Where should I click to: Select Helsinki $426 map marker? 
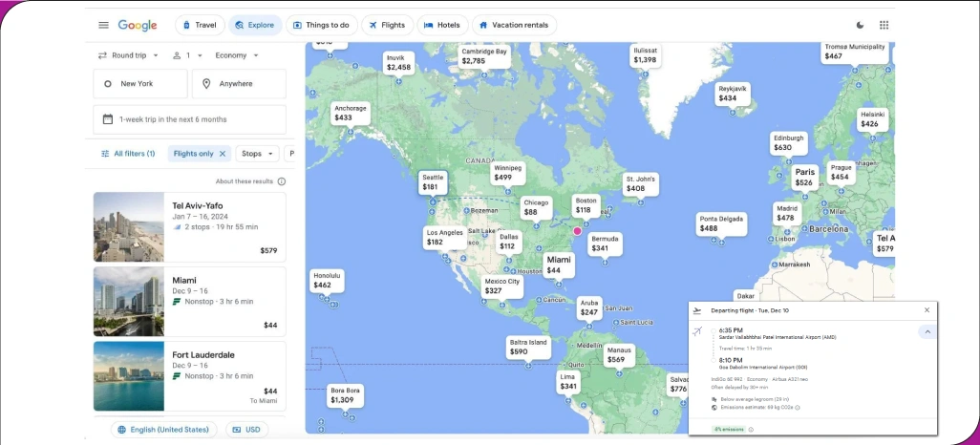(x=872, y=119)
